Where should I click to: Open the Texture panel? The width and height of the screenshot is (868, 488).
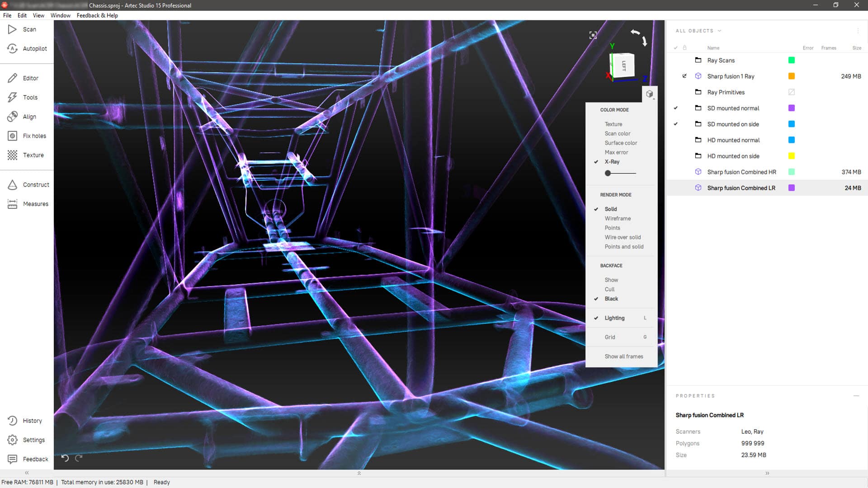coord(33,155)
